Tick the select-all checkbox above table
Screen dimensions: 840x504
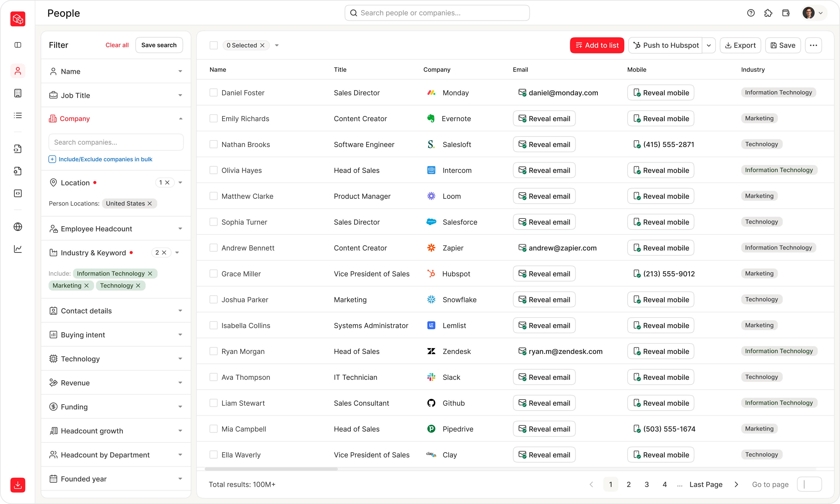tap(213, 45)
